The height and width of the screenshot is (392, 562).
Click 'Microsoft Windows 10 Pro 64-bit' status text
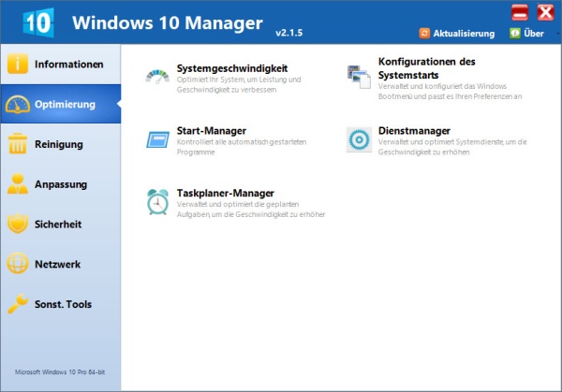pyautogui.click(x=60, y=372)
